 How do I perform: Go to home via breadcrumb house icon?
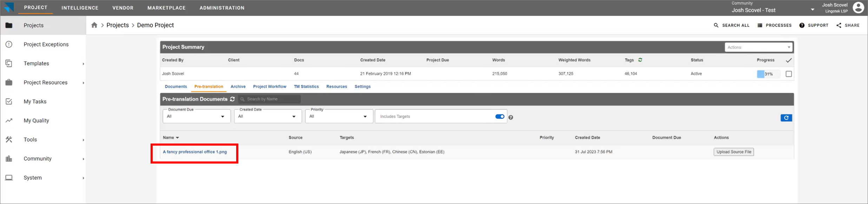(94, 25)
